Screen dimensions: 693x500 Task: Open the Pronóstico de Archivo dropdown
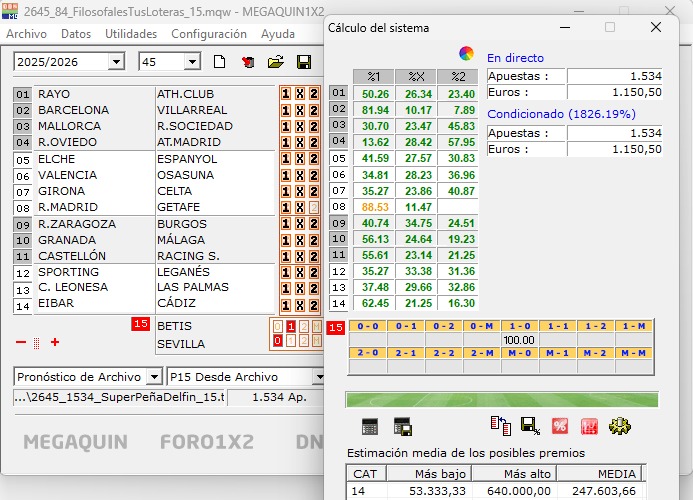click(152, 377)
